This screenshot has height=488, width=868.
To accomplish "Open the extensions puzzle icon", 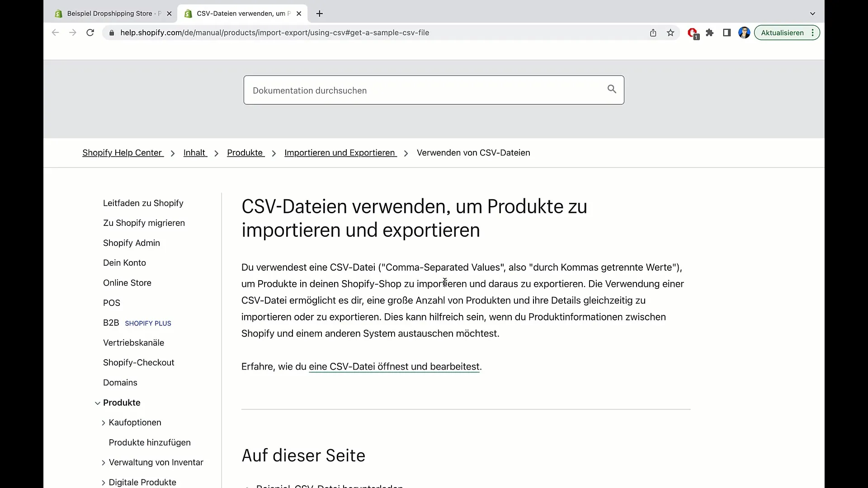I will (710, 33).
